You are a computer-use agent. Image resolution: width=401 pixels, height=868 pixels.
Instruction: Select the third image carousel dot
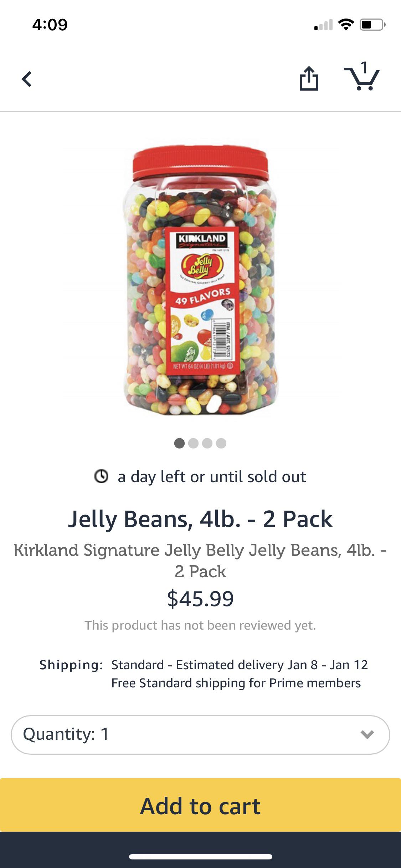point(207,443)
